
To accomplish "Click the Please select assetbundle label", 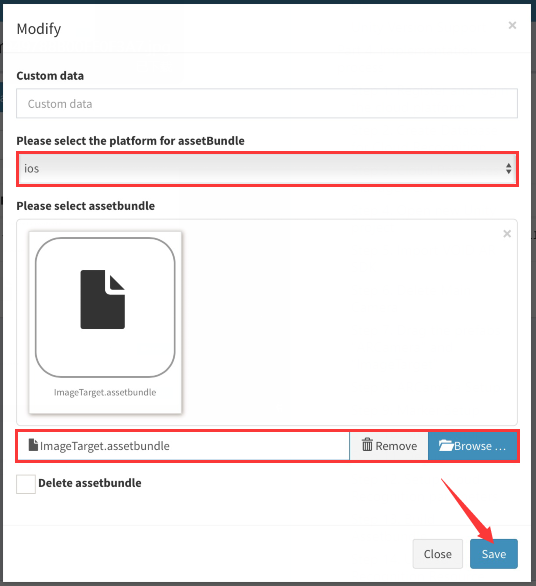I will 86,206.
